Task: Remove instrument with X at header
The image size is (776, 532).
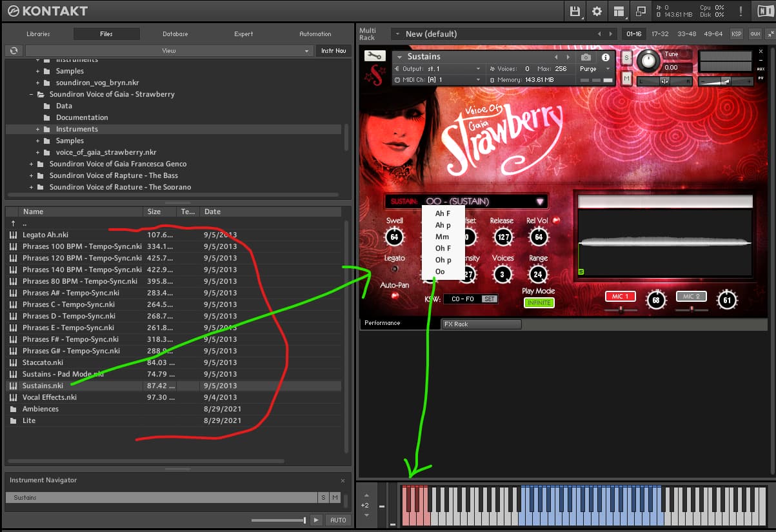Action: coord(761,51)
